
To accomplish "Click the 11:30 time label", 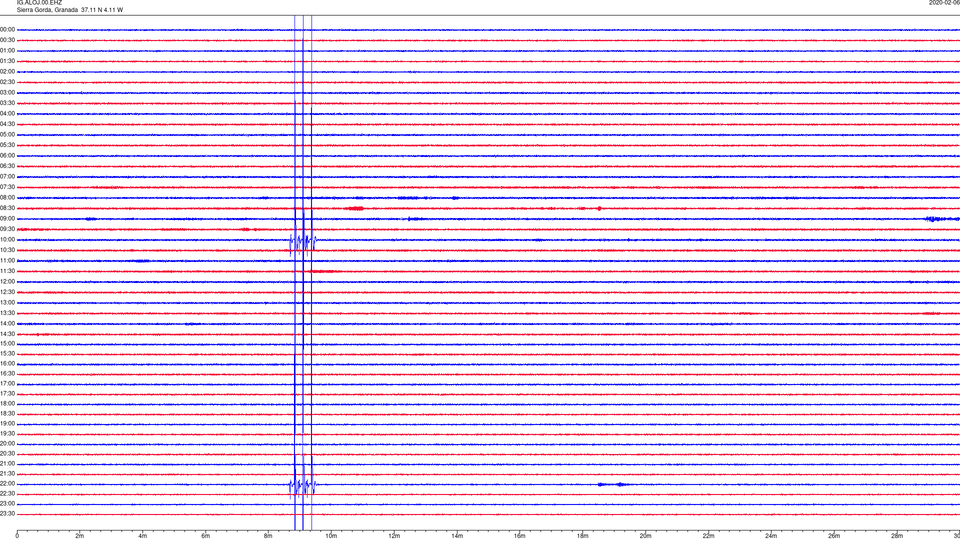I will (7, 271).
